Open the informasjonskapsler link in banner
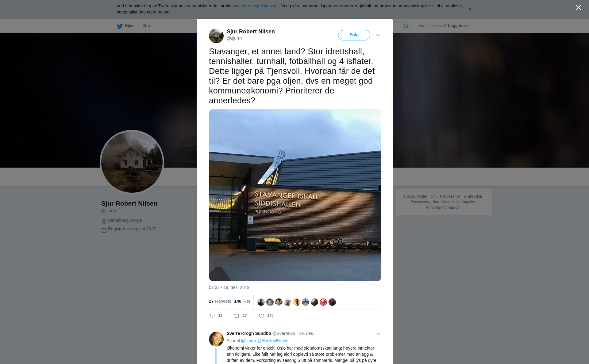The image size is (589, 364). [260, 6]
